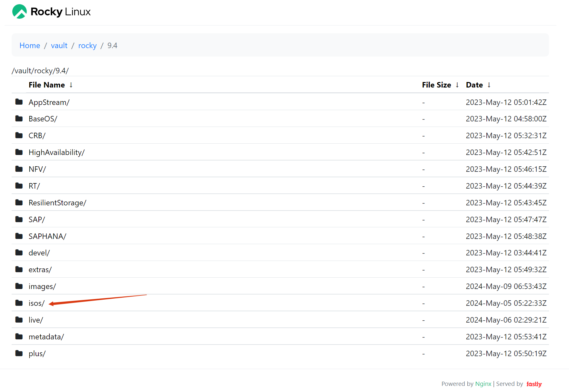
Task: Click the Date column header
Action: point(474,85)
